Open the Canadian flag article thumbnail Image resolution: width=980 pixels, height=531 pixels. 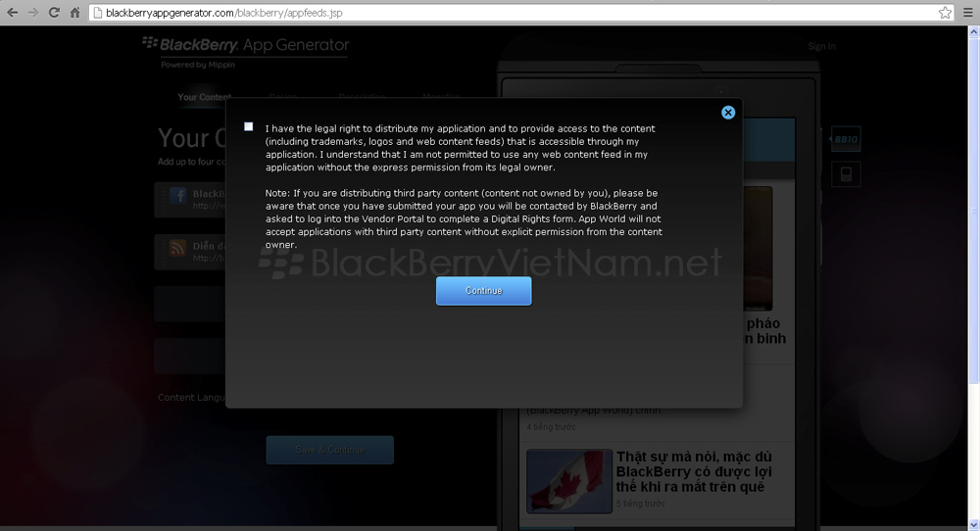click(x=569, y=481)
